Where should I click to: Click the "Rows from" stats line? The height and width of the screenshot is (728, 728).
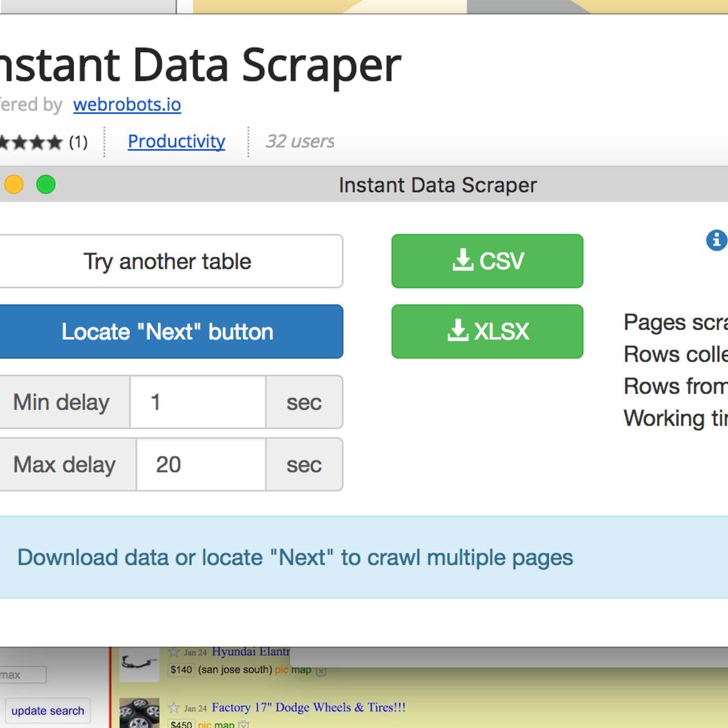[x=676, y=386]
